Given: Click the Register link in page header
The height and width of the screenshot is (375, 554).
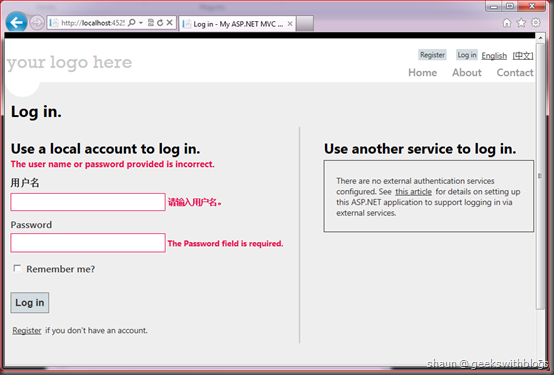Looking at the screenshot, I should (432, 55).
